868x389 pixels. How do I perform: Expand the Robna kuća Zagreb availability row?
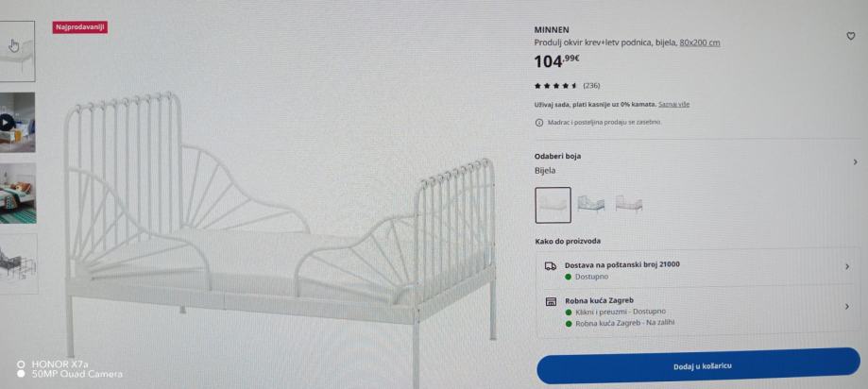point(699,311)
